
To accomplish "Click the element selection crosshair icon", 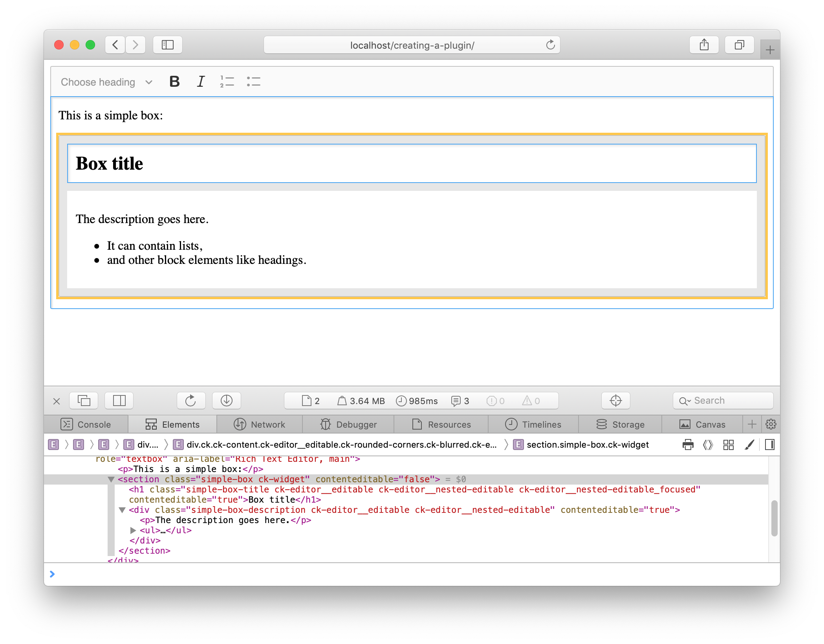I will click(x=615, y=401).
